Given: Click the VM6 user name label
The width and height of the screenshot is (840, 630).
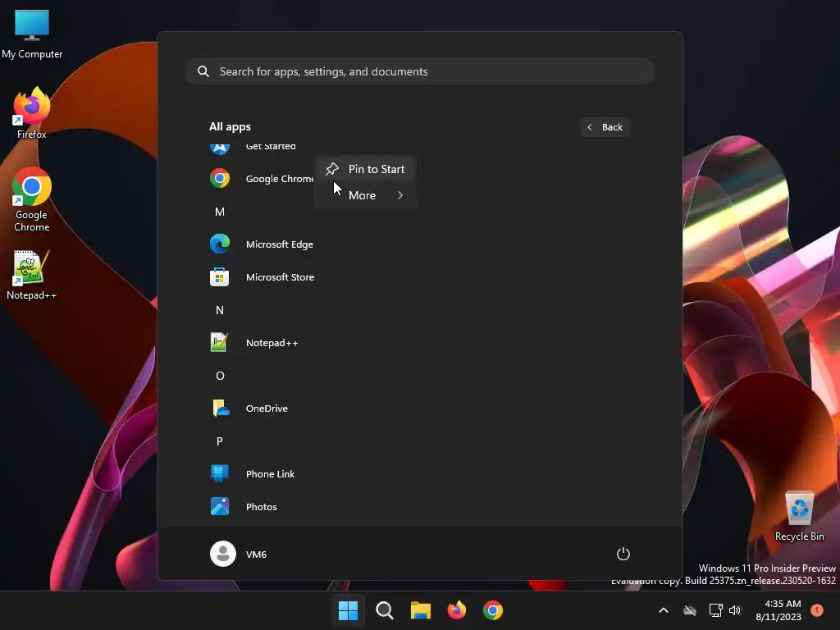Looking at the screenshot, I should tap(256, 555).
